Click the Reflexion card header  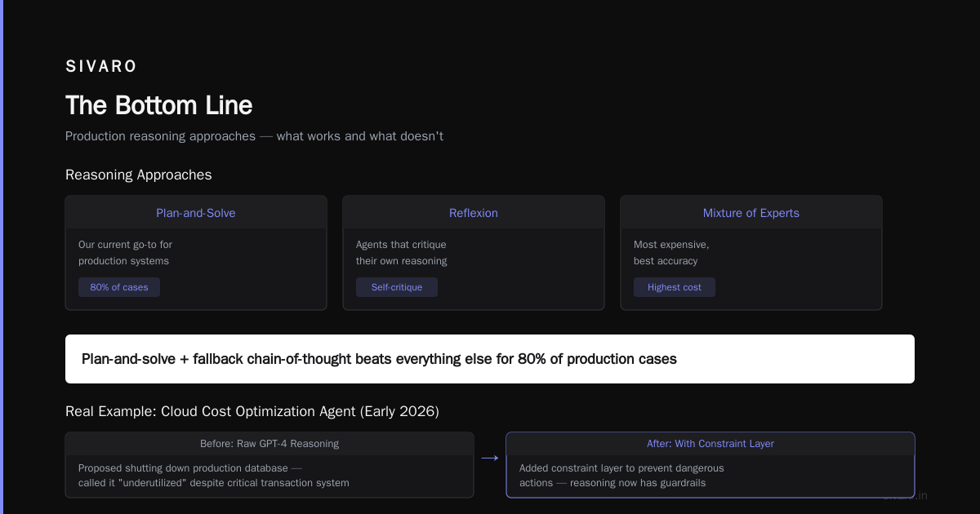click(x=474, y=213)
